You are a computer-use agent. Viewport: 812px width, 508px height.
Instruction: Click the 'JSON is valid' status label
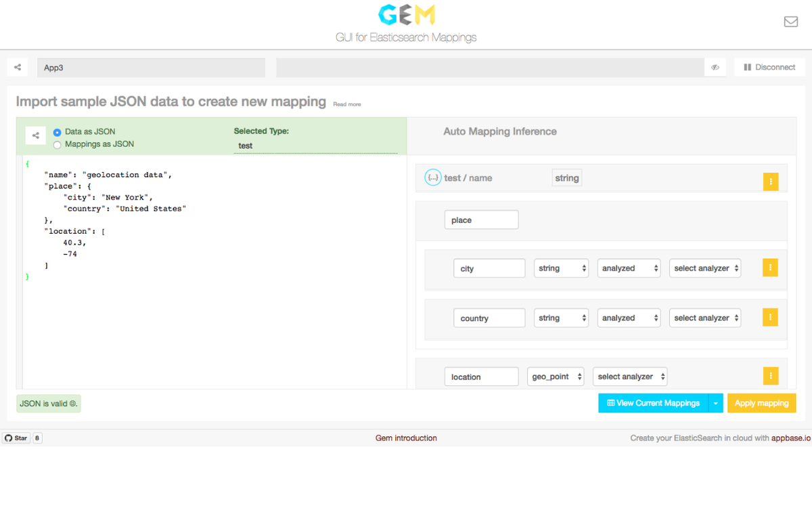pyautogui.click(x=49, y=403)
